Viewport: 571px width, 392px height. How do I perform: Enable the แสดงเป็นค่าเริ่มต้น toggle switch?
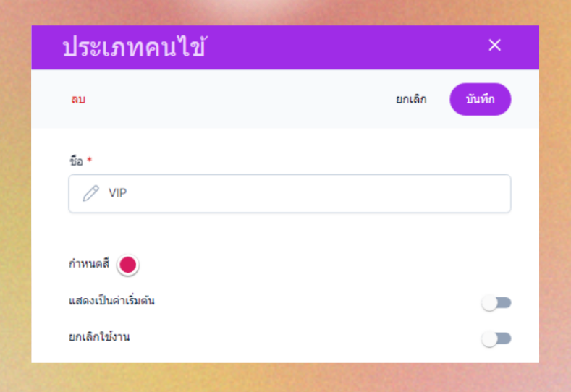pyautogui.click(x=496, y=303)
